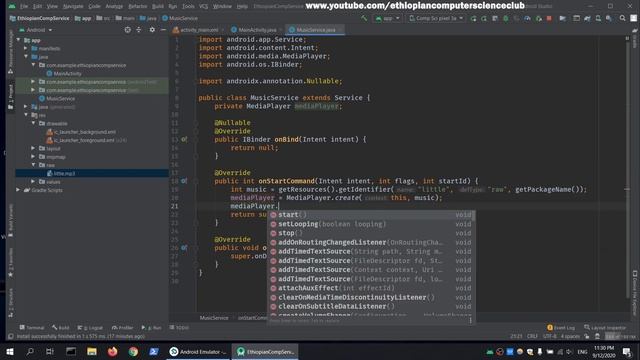Open the Layout Inspector
This screenshot has width=640, height=360.
click(605, 328)
